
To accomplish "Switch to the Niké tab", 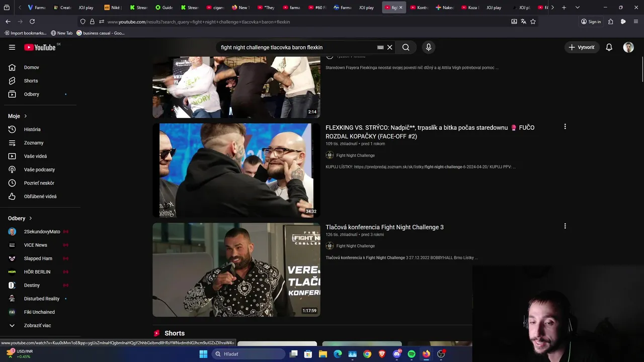I will 113,8.
